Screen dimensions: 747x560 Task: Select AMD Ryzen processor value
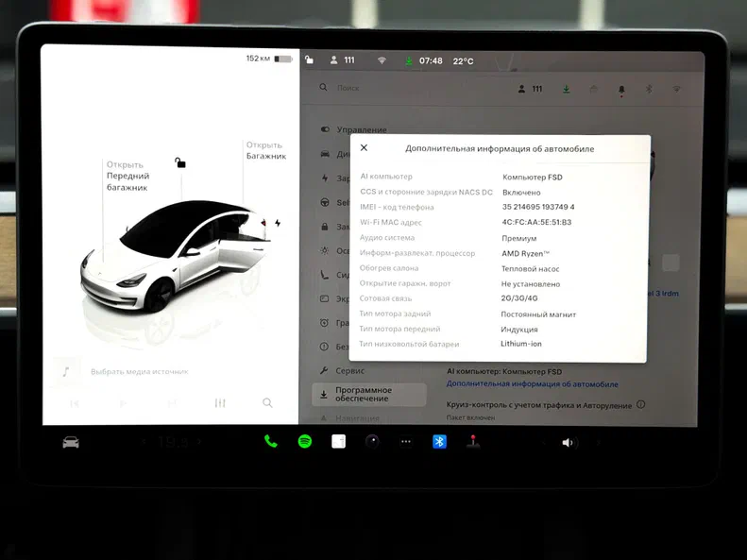[x=525, y=253]
